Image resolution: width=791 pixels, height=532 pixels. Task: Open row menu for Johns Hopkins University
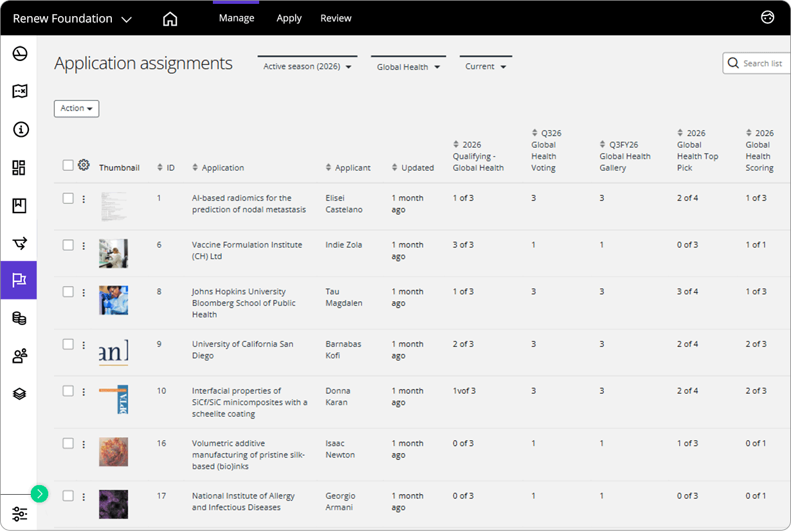click(x=84, y=293)
